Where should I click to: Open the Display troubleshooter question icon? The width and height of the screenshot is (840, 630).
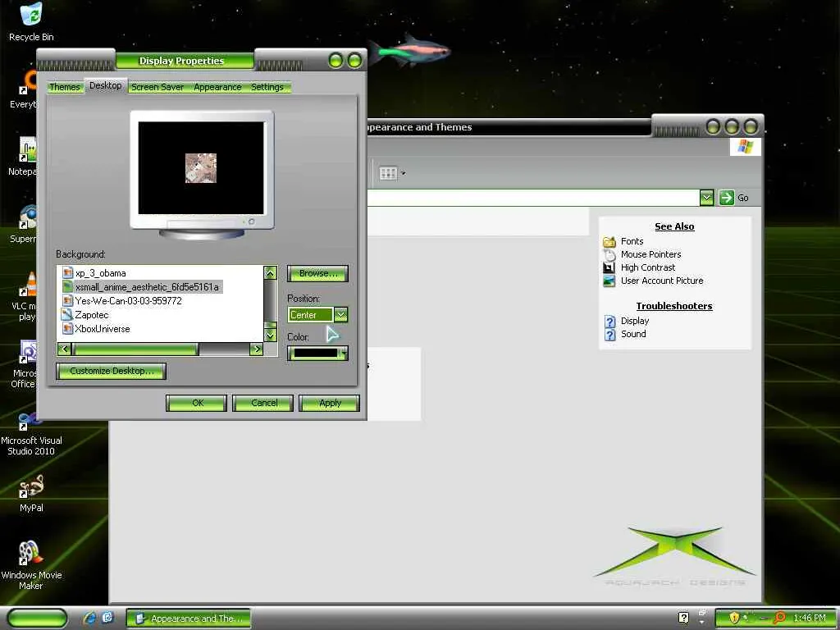point(609,321)
